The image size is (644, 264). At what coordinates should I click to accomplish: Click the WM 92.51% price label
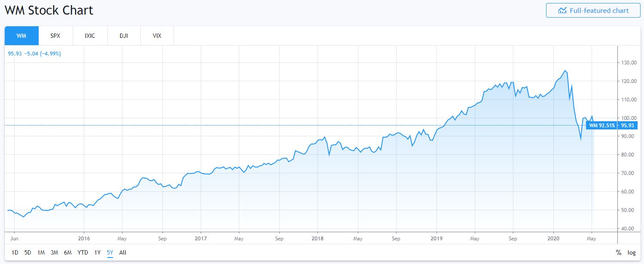point(602,126)
